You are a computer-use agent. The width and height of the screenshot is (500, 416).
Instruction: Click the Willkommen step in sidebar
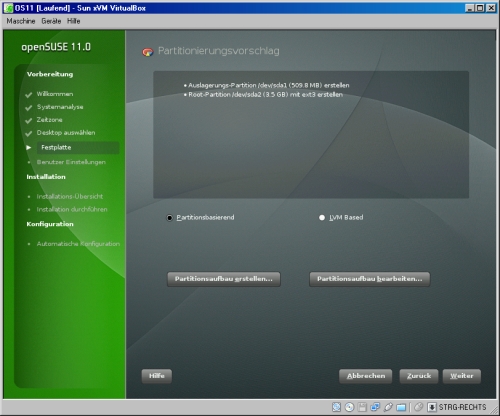(55, 94)
